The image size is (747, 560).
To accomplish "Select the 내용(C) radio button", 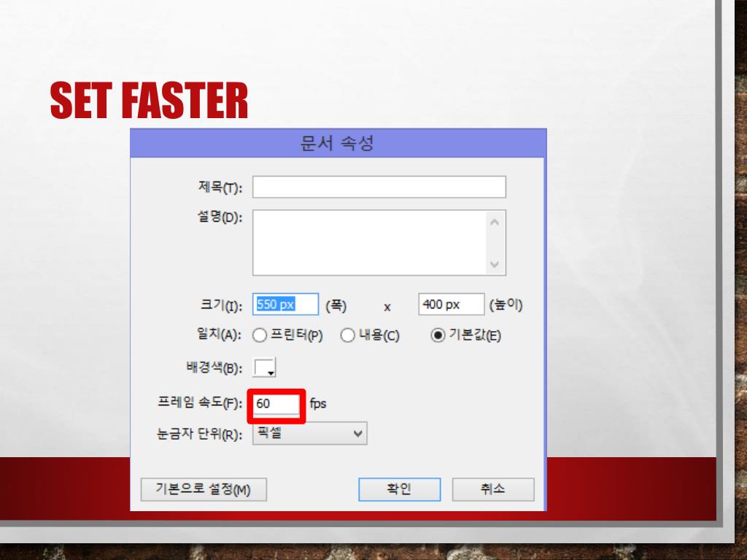I will 348,335.
